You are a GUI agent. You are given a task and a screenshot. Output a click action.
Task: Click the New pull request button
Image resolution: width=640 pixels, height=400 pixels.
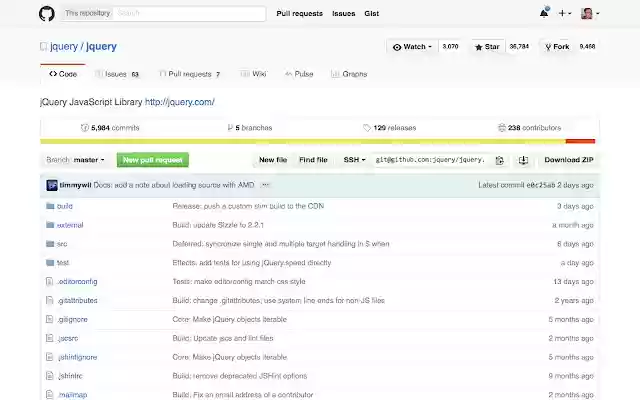[153, 160]
